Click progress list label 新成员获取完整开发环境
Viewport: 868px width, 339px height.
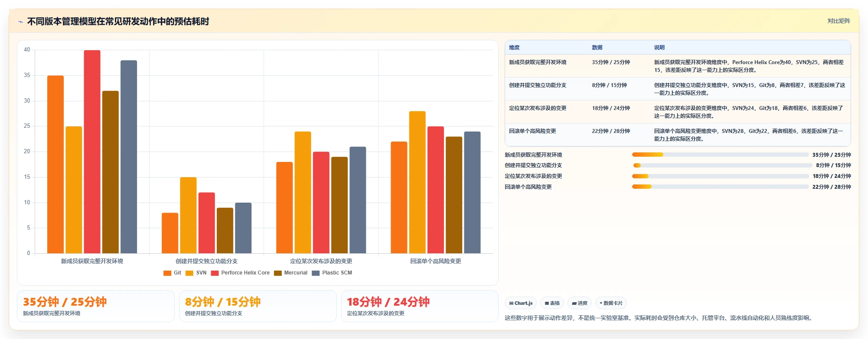tap(533, 155)
